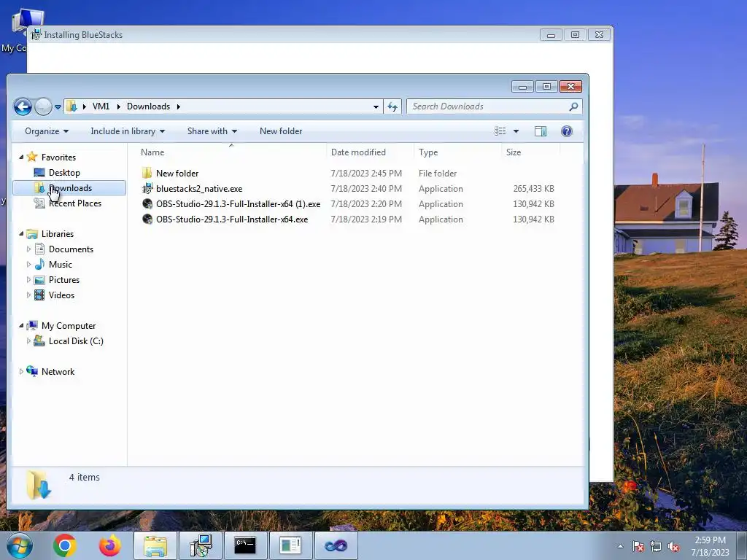Select Downloads under Favorites
747x560 pixels.
pos(69,188)
